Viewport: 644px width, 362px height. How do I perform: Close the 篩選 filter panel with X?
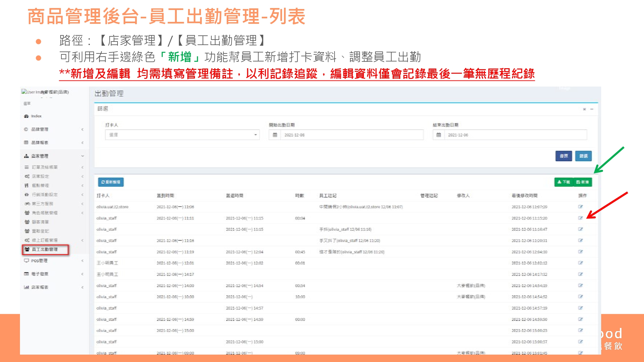pyautogui.click(x=584, y=109)
